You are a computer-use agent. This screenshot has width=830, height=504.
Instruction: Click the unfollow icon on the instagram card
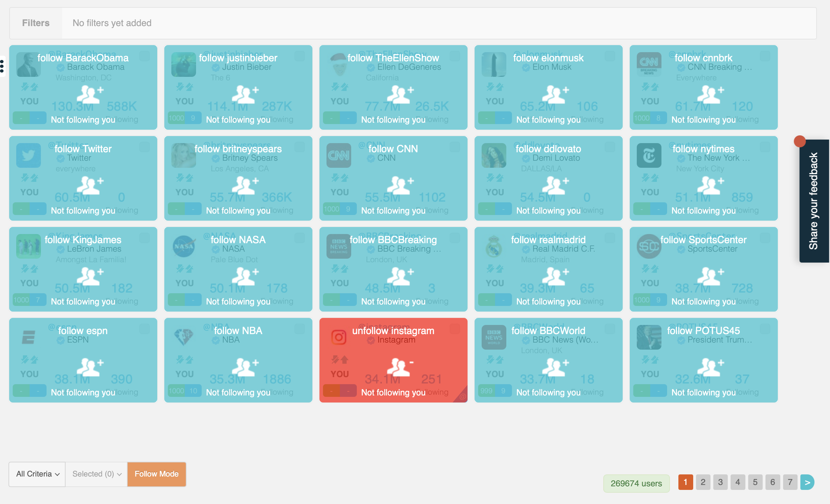click(x=400, y=367)
